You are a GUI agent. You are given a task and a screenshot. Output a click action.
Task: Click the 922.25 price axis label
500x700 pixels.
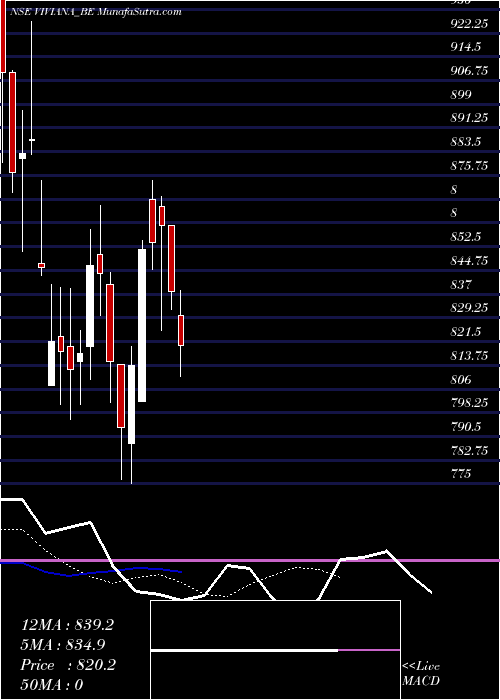click(x=469, y=24)
